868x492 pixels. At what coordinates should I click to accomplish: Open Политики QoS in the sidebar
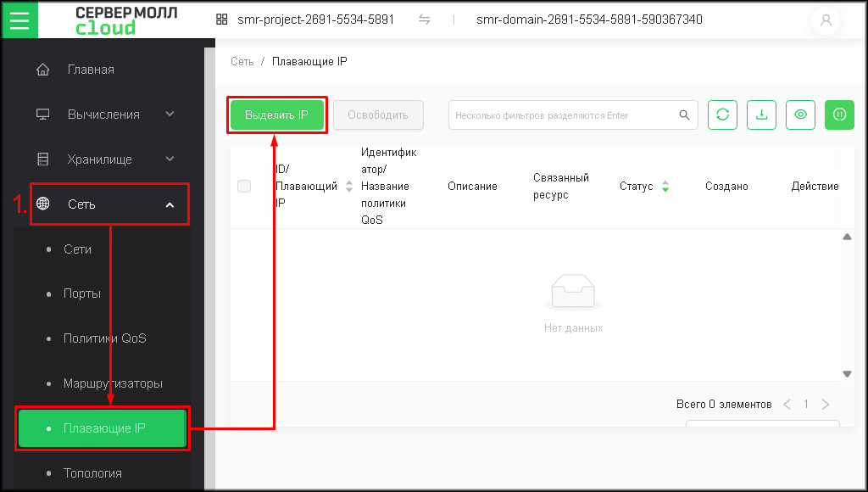click(104, 338)
